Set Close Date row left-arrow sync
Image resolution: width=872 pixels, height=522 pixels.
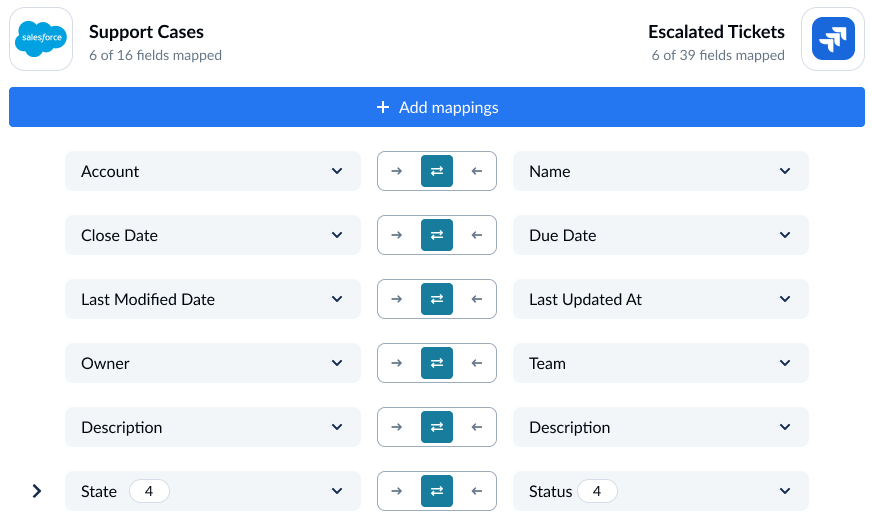tap(477, 235)
